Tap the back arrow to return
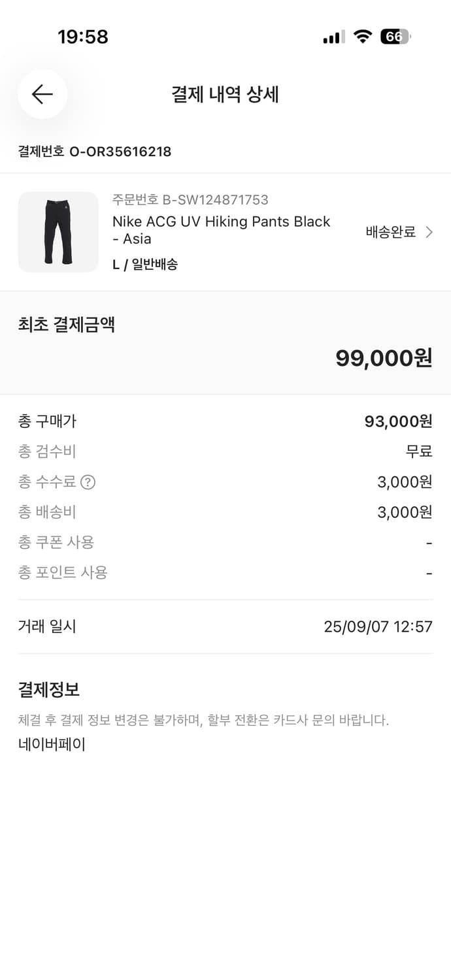Viewport: 451px width, 980px height. (x=42, y=94)
